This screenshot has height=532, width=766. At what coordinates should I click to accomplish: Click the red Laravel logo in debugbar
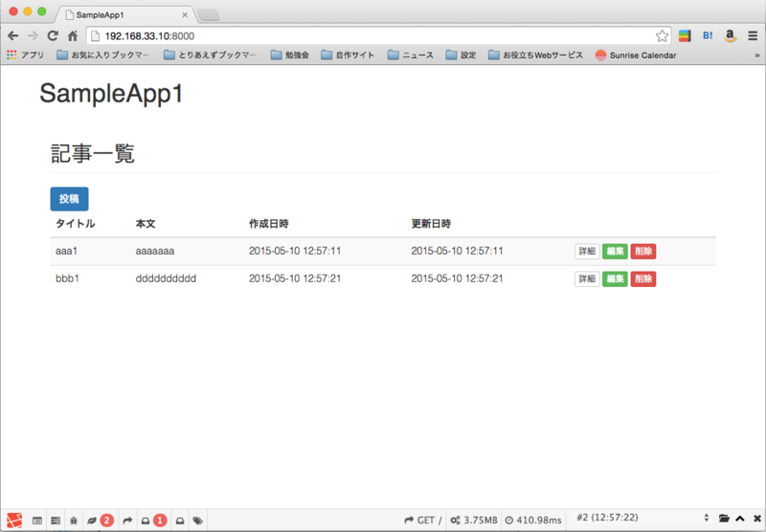[14, 521]
